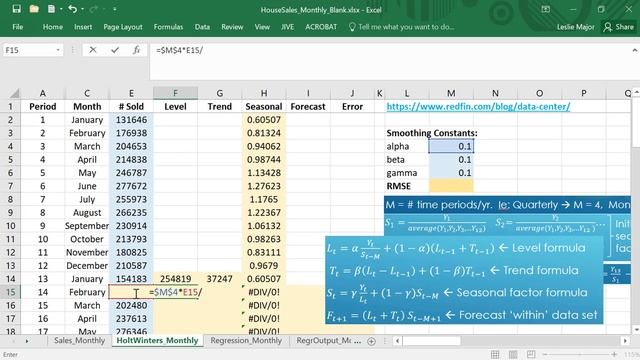Click the Open folder icon in quick access toolbar

click(34, 9)
